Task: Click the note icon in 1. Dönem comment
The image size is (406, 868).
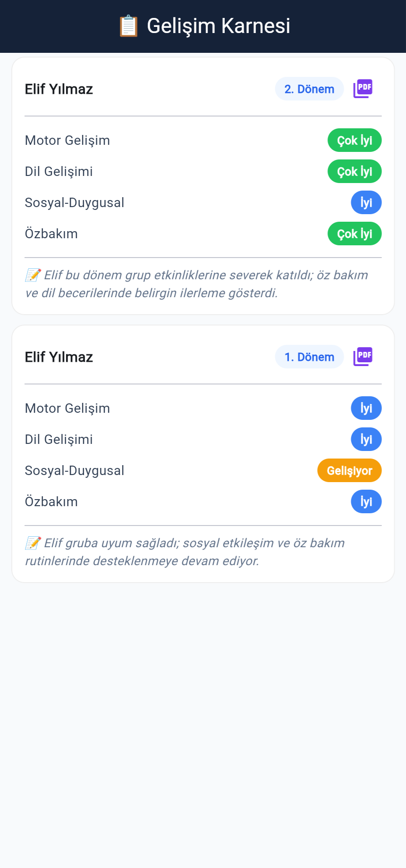Action: [33, 543]
